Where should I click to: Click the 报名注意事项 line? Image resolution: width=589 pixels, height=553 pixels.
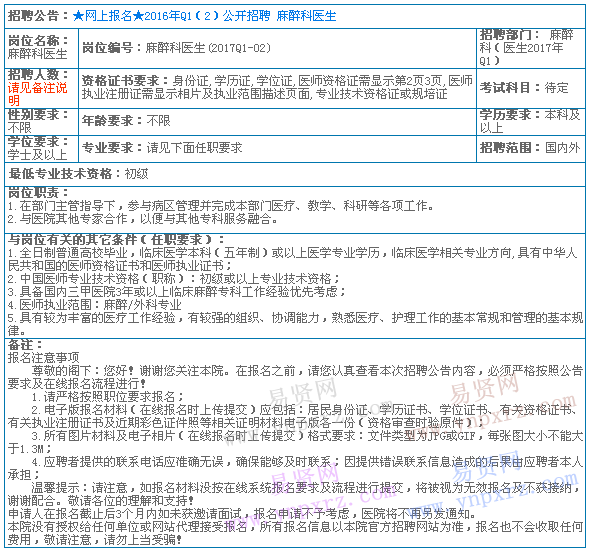[44, 357]
